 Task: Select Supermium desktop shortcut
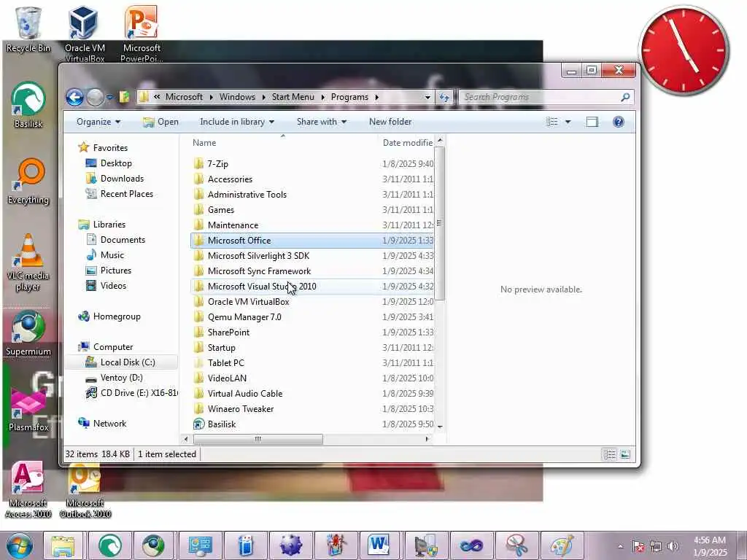coord(28,333)
